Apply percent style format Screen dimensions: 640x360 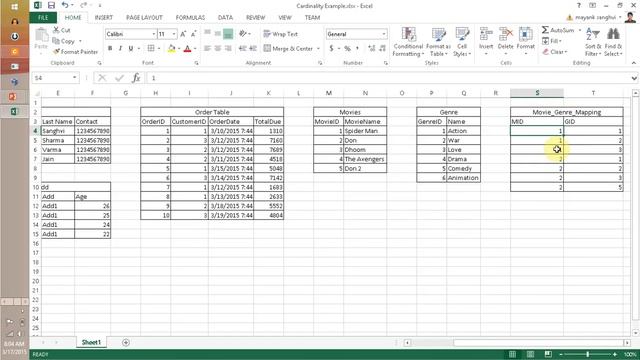(x=347, y=48)
